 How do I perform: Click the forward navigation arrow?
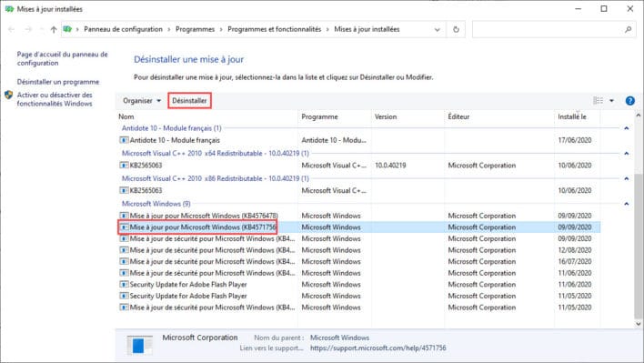coord(28,29)
